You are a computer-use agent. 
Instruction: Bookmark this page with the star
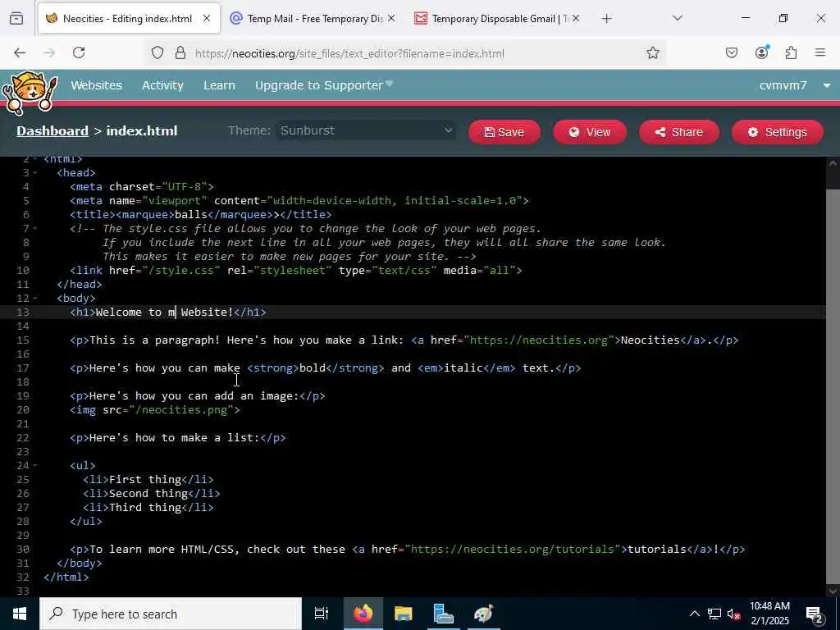[652, 53]
